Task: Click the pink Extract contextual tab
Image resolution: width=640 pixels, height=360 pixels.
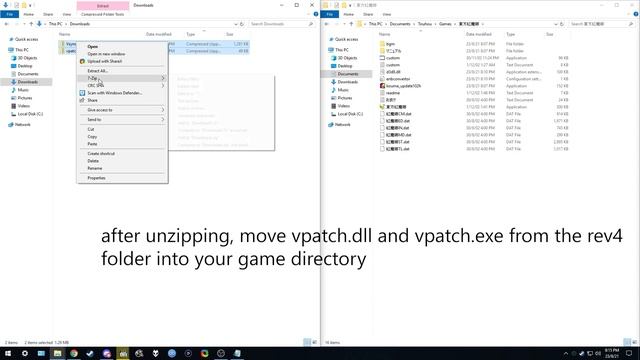Action: 103,6
